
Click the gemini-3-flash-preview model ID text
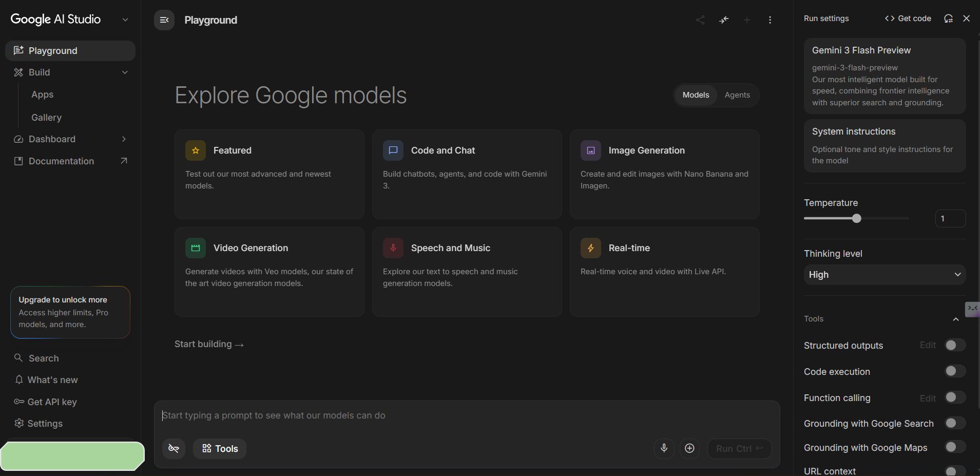point(855,68)
